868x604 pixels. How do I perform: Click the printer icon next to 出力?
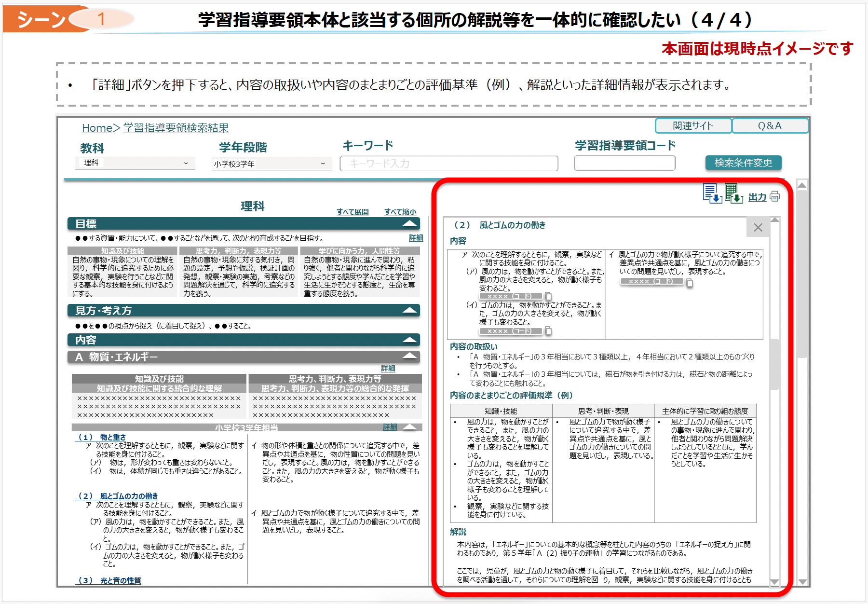click(775, 196)
